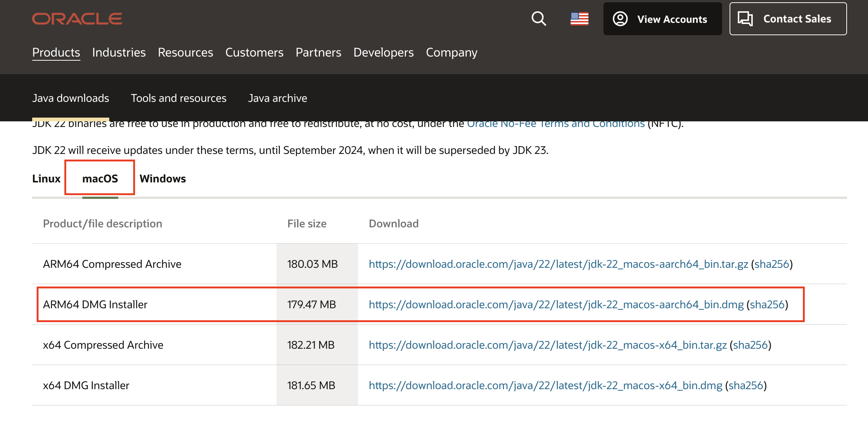Select the Java archive tab

pos(278,98)
